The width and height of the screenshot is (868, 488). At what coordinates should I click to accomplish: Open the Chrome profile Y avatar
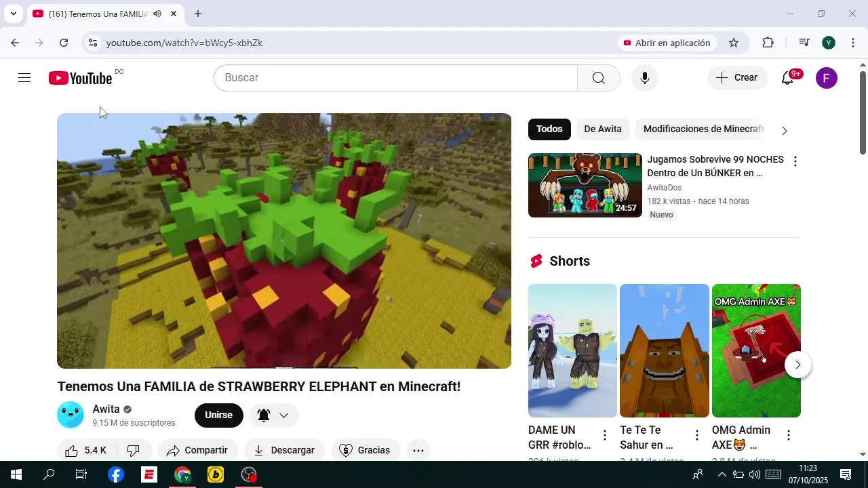[829, 43]
